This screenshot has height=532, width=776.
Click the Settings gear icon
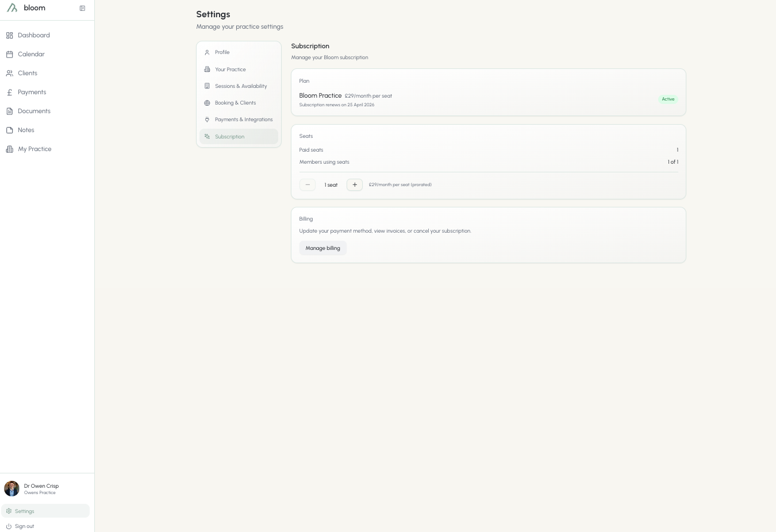pos(9,511)
